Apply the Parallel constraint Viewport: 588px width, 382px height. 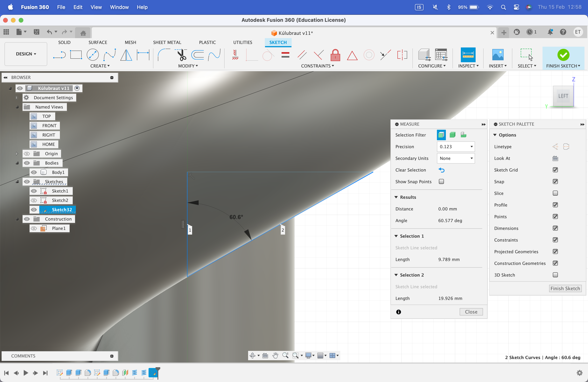tap(302, 55)
